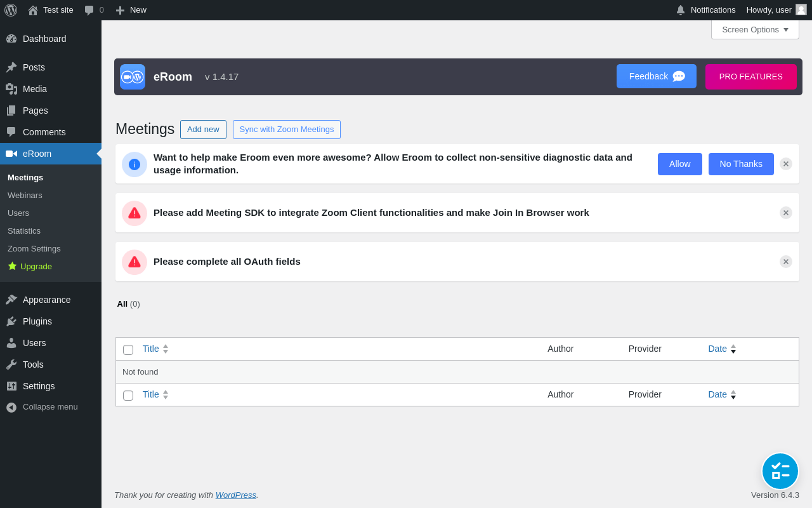
Task: Open the Webinars submenu item
Action: (25, 195)
